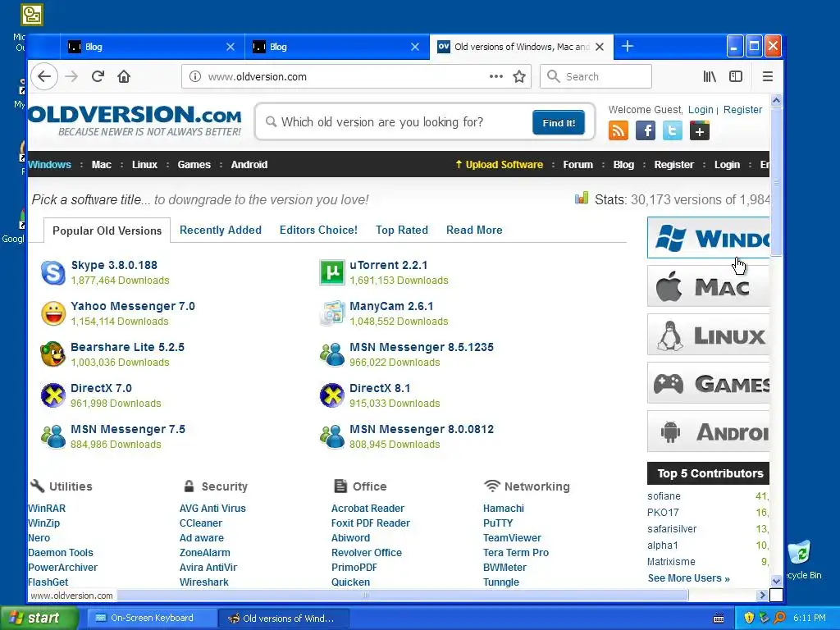Click the vertical scrollbar up arrow
This screenshot has width=840, height=630.
click(776, 100)
